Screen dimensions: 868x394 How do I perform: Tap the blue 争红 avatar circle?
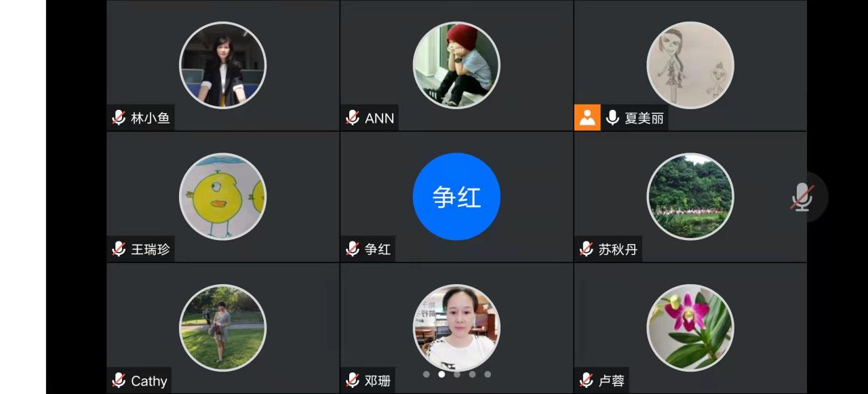456,197
